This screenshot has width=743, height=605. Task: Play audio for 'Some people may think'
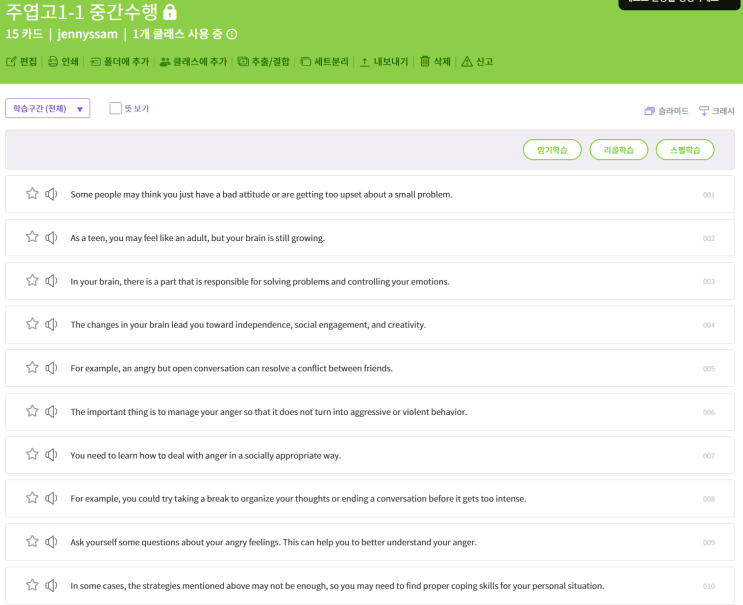[x=51, y=194]
